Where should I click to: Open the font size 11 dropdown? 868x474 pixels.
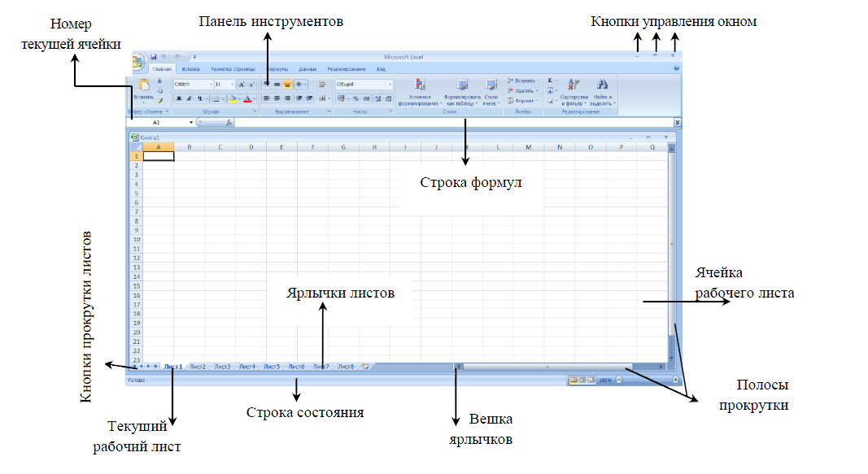point(232,85)
